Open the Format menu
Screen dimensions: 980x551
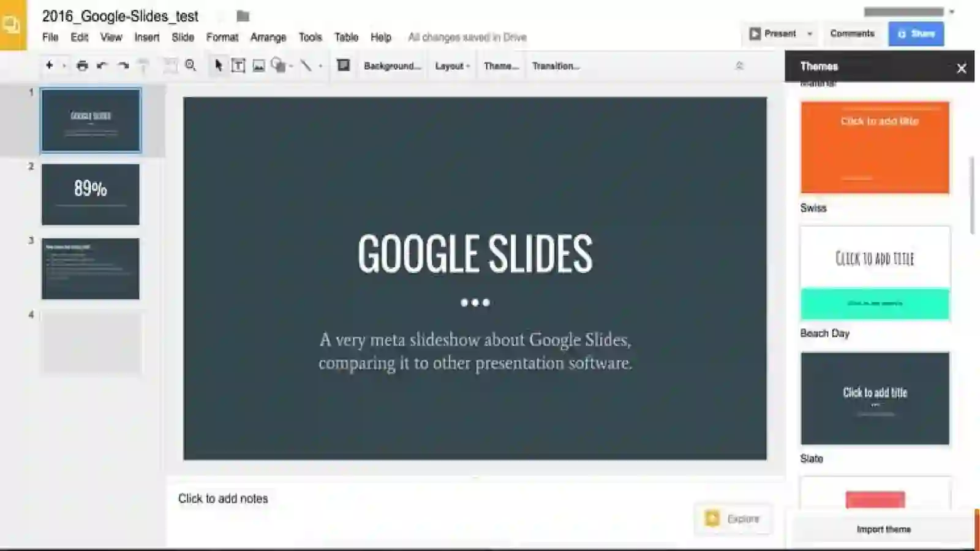coord(222,37)
